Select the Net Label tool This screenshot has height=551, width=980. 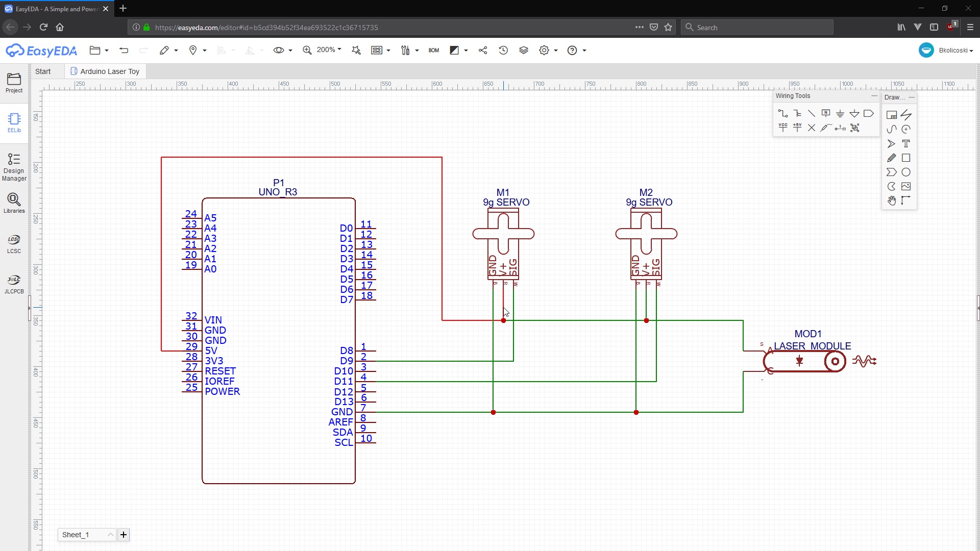pyautogui.click(x=826, y=113)
